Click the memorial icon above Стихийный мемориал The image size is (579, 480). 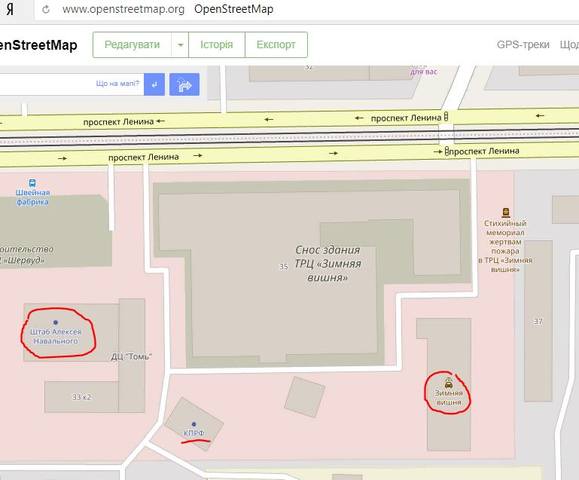click(x=506, y=212)
